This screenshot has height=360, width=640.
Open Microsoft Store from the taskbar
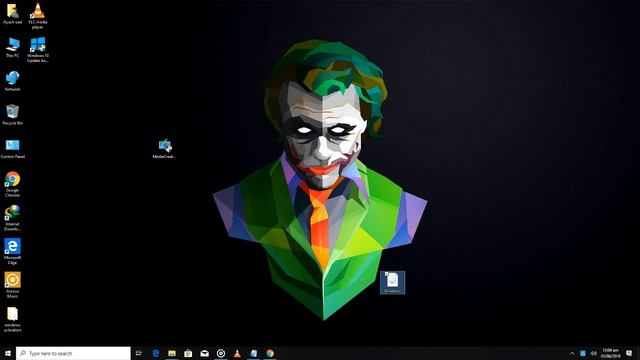click(x=188, y=353)
